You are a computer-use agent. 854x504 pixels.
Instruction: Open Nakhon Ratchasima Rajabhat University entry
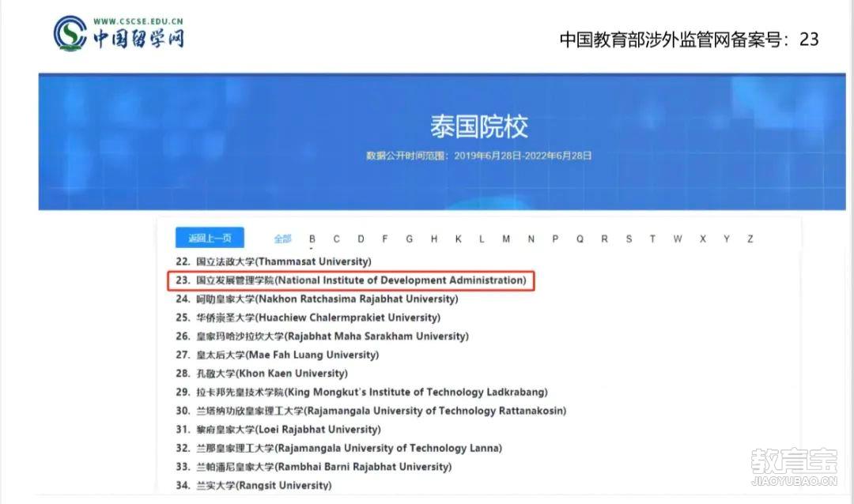pyautogui.click(x=317, y=299)
